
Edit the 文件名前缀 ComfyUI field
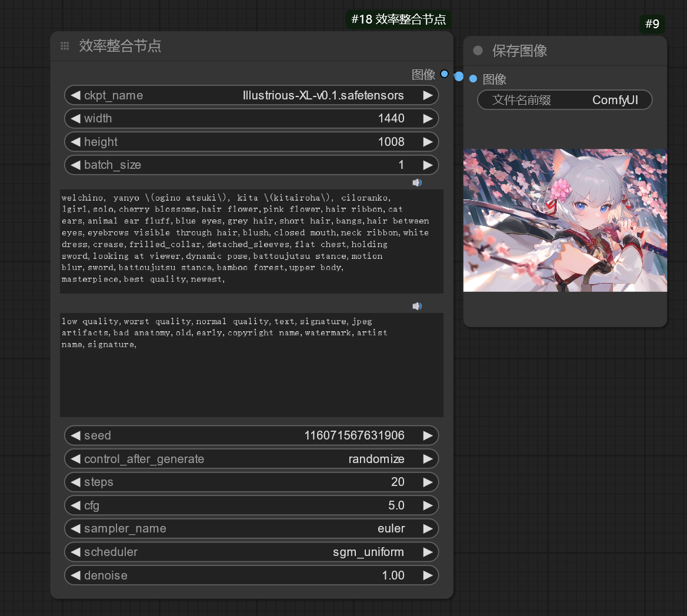coord(565,100)
